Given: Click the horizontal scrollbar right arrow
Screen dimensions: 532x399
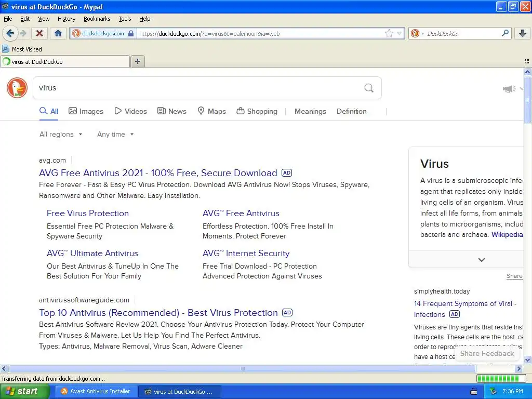Looking at the screenshot, I should point(519,368).
